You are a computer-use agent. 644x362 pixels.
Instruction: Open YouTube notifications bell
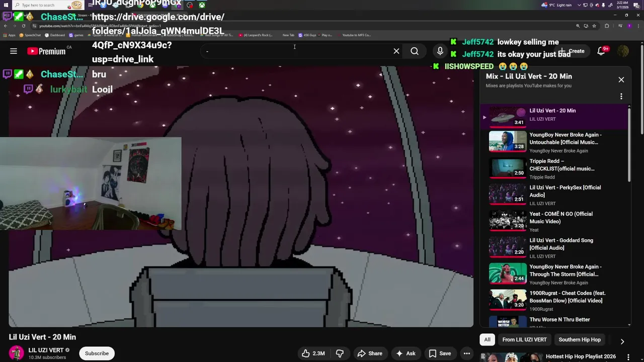pyautogui.click(x=601, y=51)
